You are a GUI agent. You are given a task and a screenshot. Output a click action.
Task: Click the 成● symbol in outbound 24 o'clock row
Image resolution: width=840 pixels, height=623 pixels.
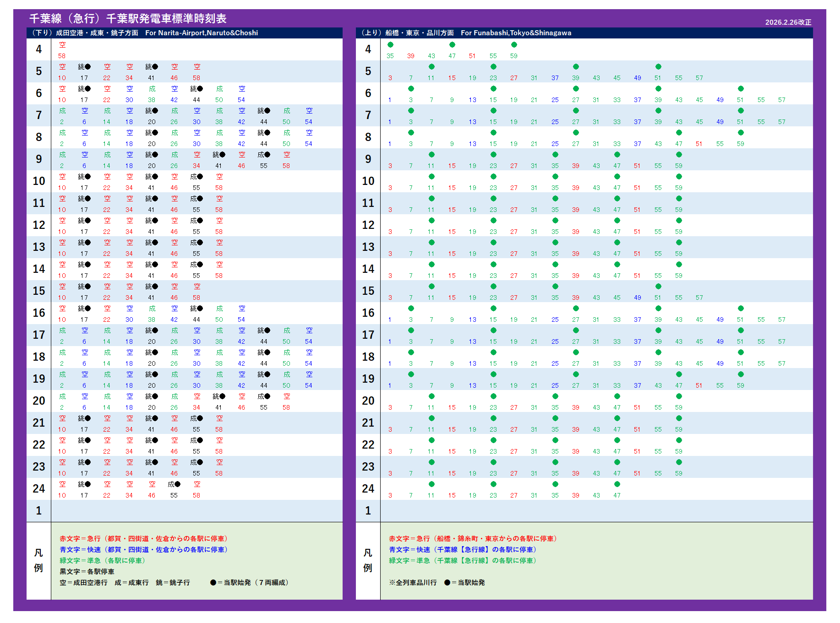click(174, 484)
